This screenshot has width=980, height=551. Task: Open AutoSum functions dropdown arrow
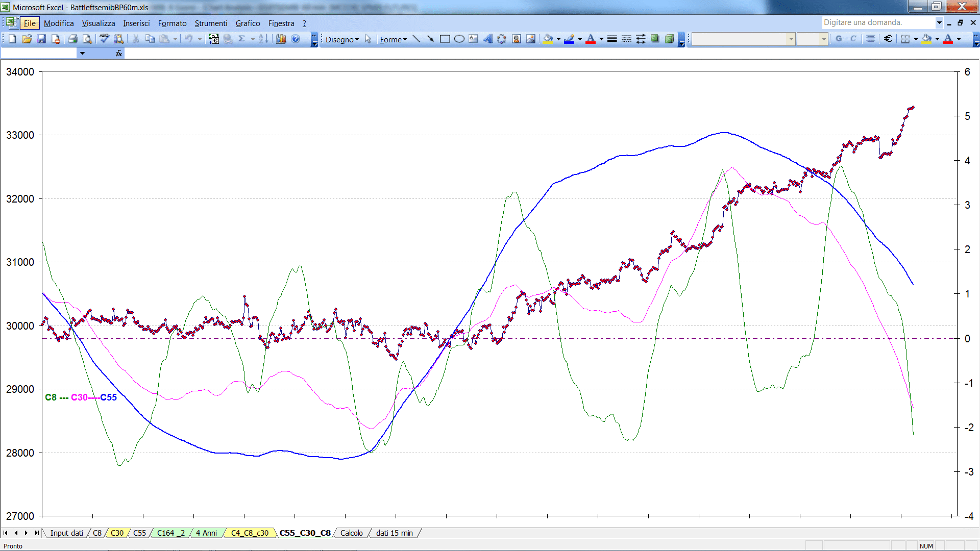click(253, 39)
